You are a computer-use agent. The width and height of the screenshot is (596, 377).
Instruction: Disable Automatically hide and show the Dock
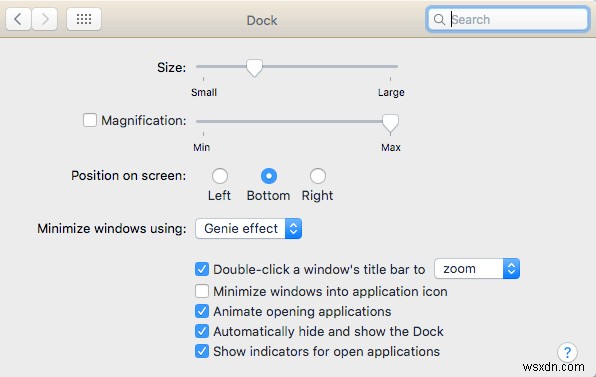coord(202,331)
